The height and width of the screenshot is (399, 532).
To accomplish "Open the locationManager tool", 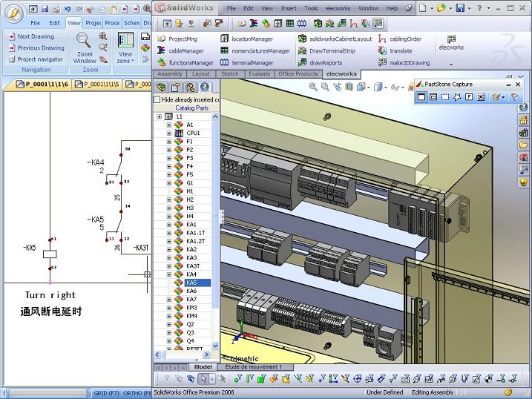I will point(246,39).
